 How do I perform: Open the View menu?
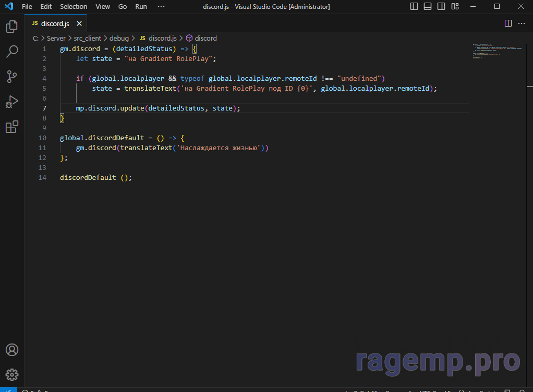tap(103, 6)
